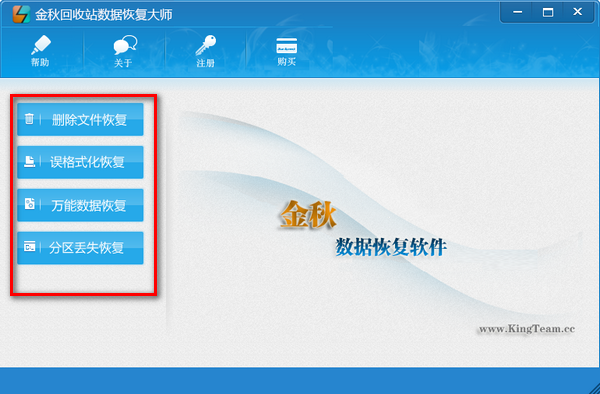Viewport: 600px width, 394px height.
Task: Click the app logo in the title bar
Action: (x=21, y=15)
